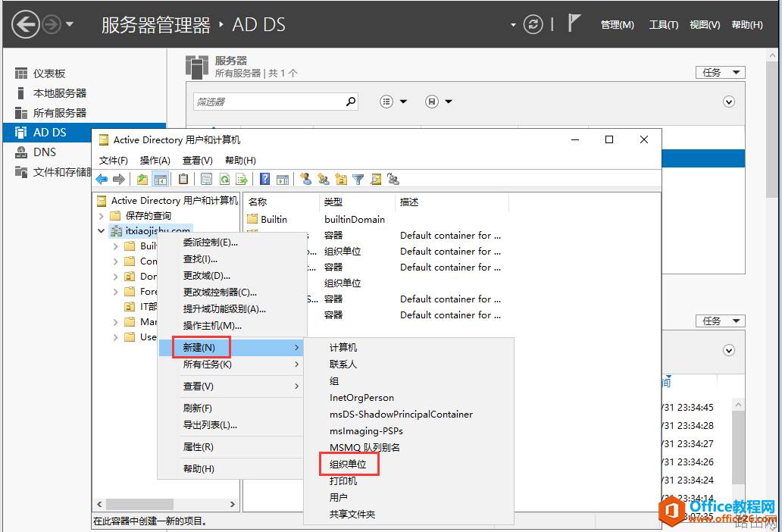Image resolution: width=782 pixels, height=532 pixels.
Task: Click the Filter funnel toolbar icon
Action: coord(358,179)
